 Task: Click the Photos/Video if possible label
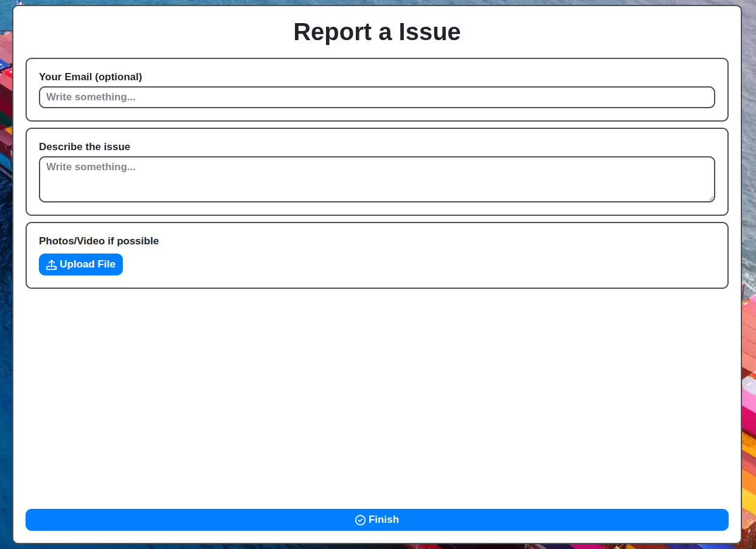tap(99, 241)
